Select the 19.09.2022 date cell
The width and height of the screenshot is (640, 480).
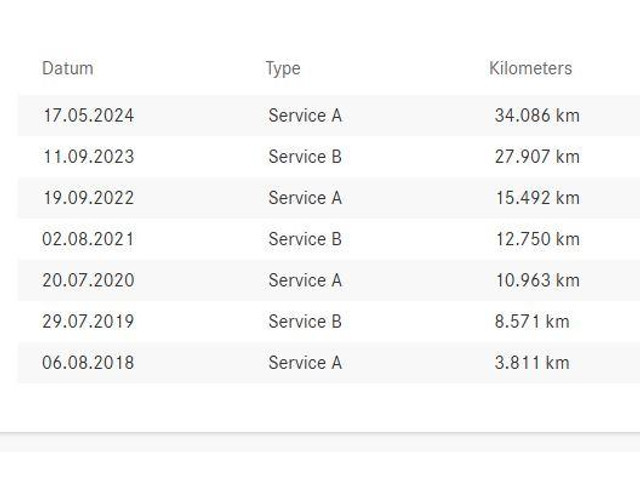(88, 198)
